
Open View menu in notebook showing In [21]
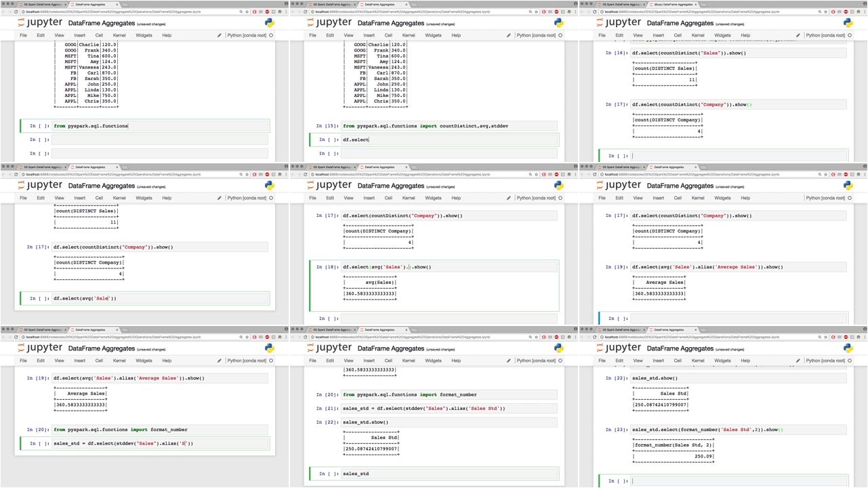coord(348,361)
